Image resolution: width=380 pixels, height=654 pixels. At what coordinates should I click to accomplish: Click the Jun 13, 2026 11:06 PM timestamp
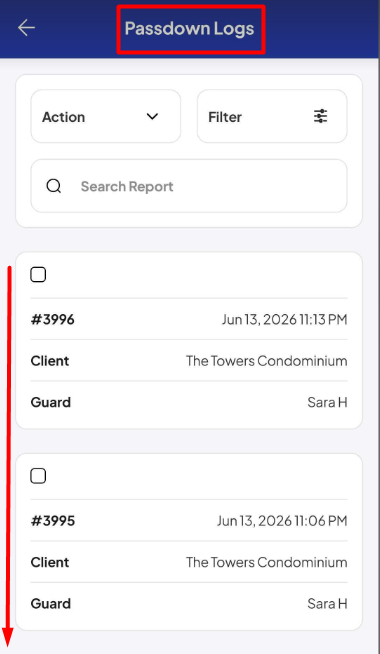tap(282, 521)
